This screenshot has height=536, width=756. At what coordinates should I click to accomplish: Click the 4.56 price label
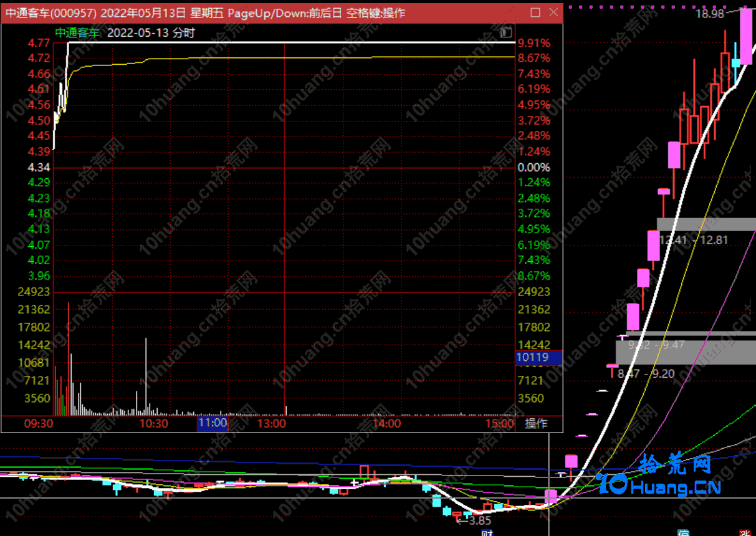(x=39, y=105)
